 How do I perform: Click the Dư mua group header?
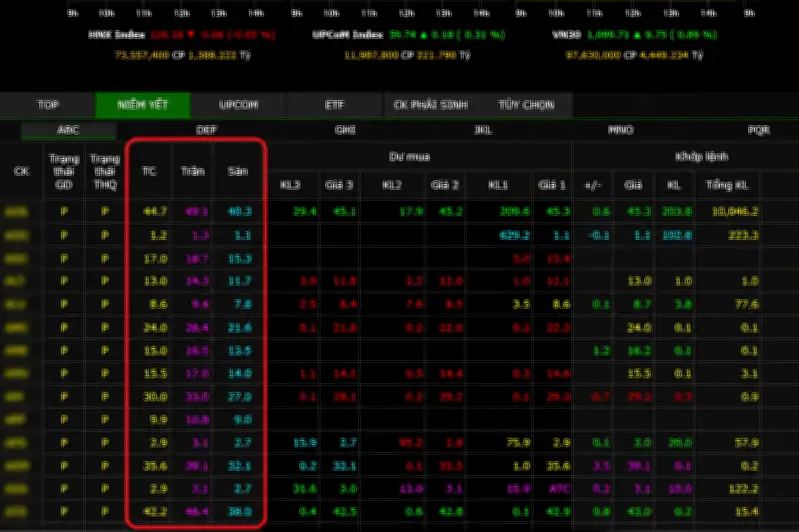(x=409, y=157)
